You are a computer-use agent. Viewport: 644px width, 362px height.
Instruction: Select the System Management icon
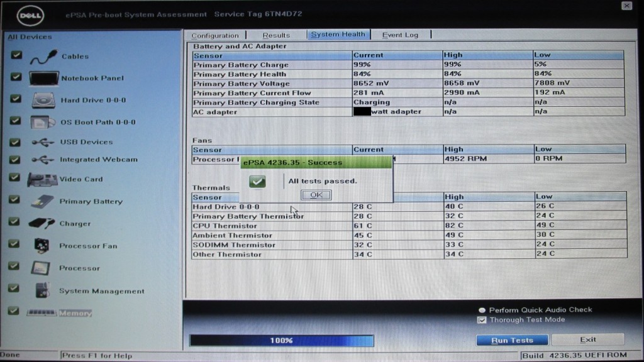click(42, 290)
